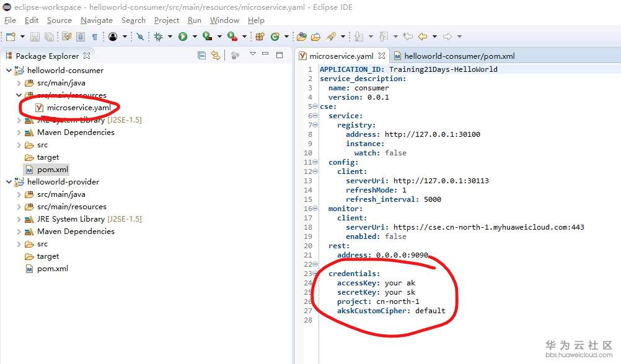Switch to the microservice.yaml editor tab
The width and height of the screenshot is (621, 364).
(x=341, y=56)
